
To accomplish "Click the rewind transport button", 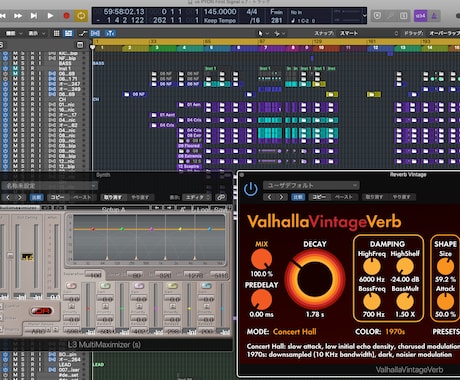I will [3, 16].
